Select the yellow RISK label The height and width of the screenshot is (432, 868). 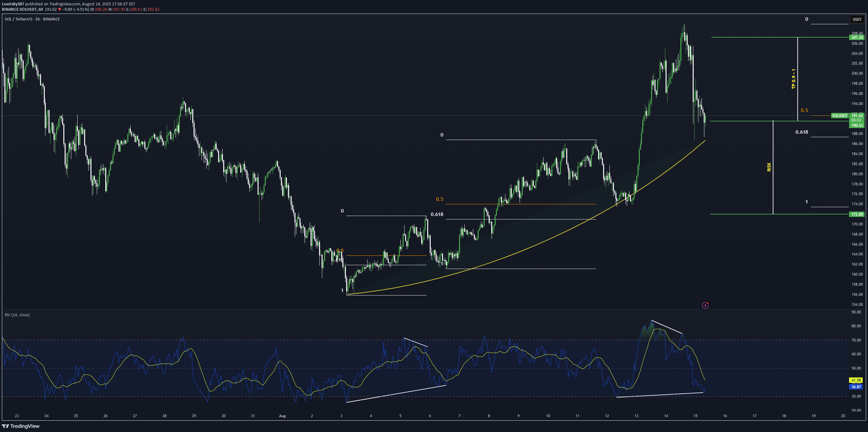pos(769,167)
